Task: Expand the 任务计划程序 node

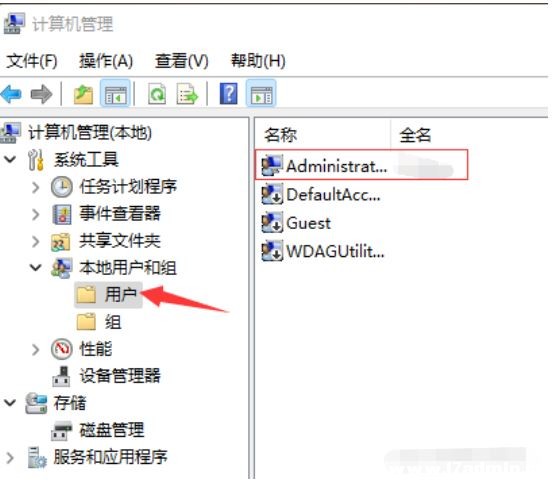Action: (x=35, y=187)
